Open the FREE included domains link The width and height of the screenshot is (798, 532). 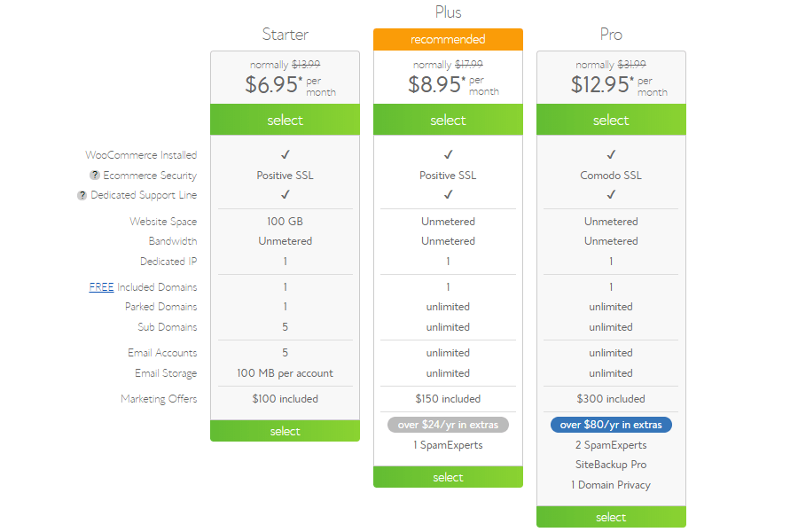[101, 287]
